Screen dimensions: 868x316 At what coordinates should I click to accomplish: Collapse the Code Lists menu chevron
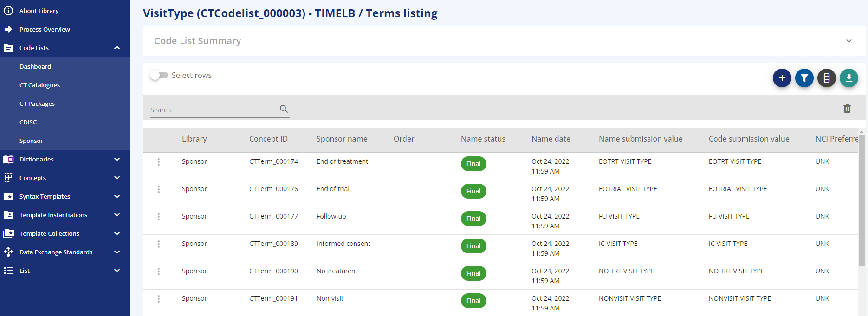tap(117, 48)
